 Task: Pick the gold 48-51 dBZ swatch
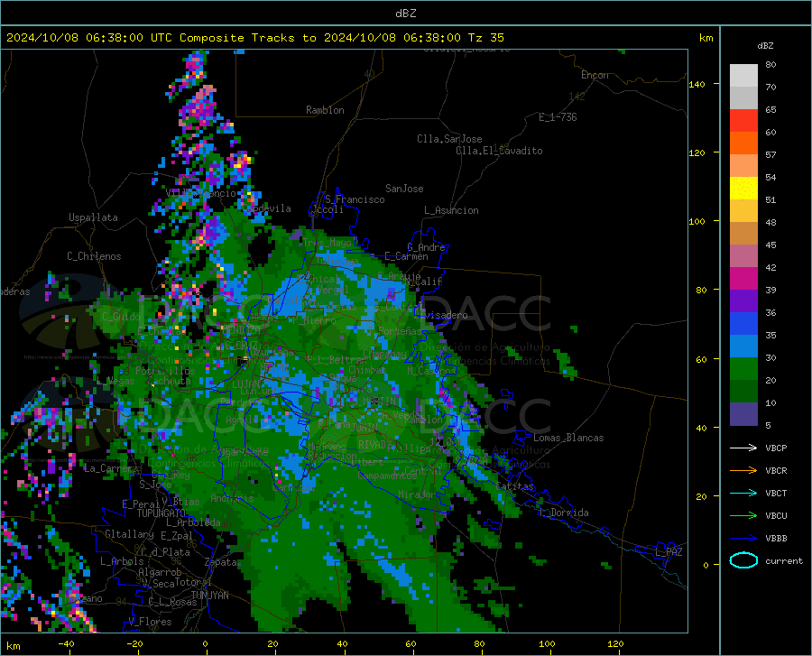click(x=743, y=211)
